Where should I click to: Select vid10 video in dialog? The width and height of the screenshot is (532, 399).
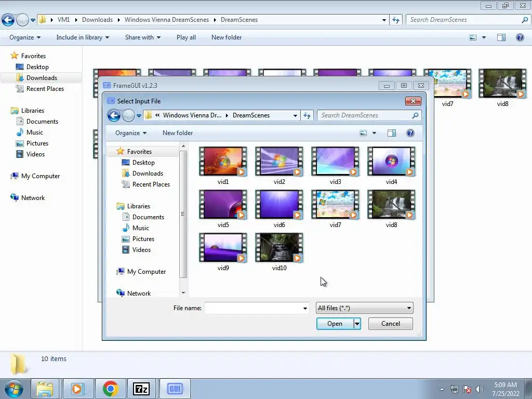click(x=279, y=248)
